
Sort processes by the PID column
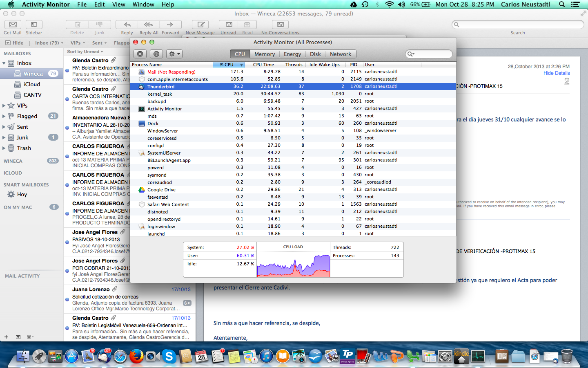tap(354, 65)
